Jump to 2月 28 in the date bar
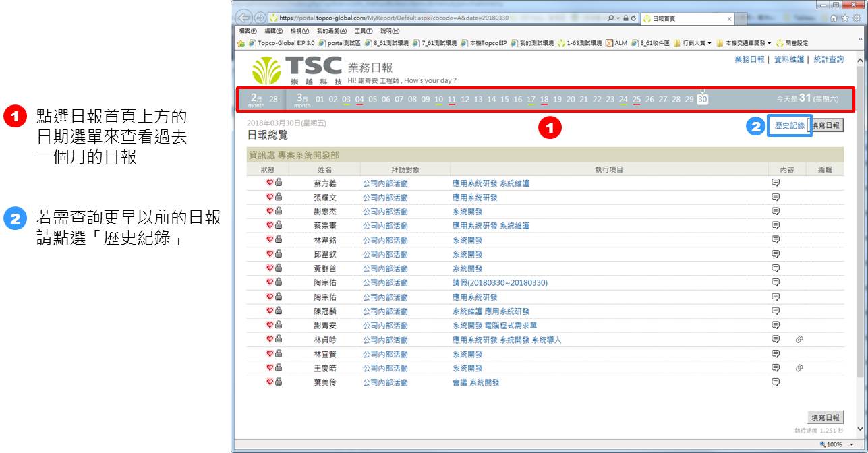 273,100
